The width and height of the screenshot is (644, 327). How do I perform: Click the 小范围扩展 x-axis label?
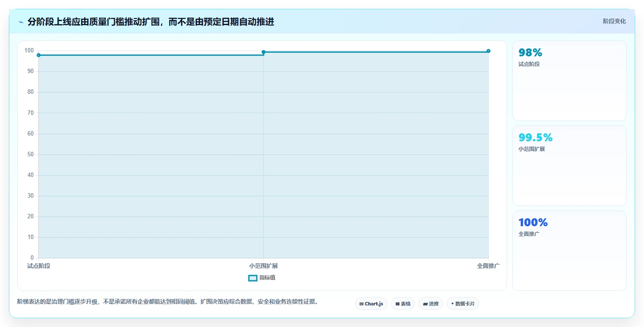(x=263, y=266)
